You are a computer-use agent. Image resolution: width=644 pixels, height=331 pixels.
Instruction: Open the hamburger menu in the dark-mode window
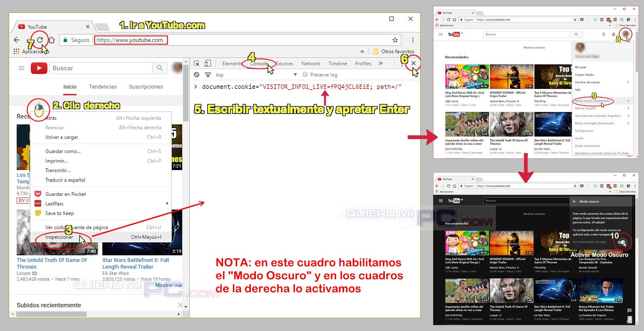441,200
